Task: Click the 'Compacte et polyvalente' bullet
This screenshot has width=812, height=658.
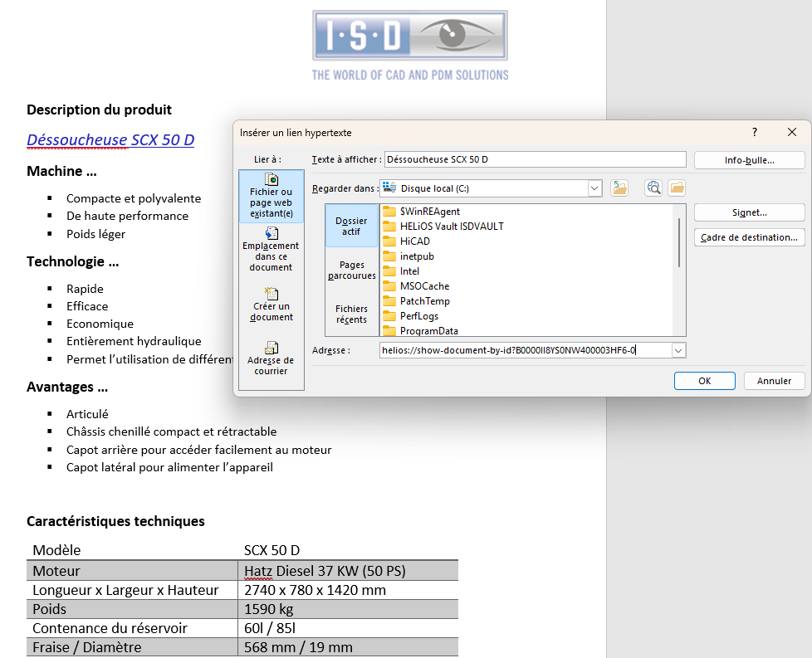Action: click(x=134, y=198)
